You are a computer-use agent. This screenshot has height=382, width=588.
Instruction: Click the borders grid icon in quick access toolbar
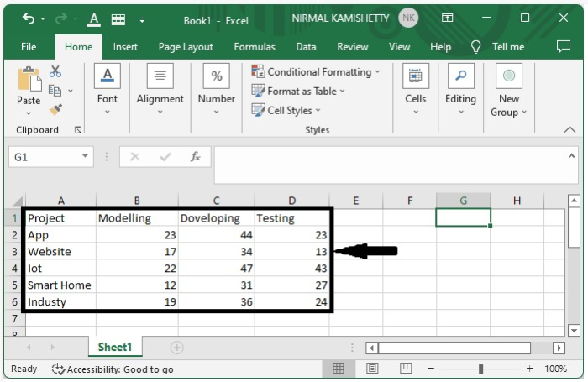click(x=118, y=19)
